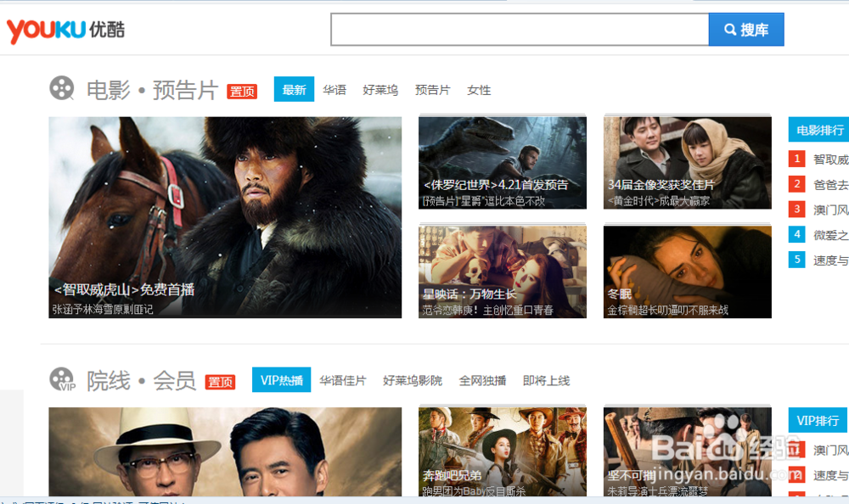Select the VIP热播 tab

pos(282,380)
